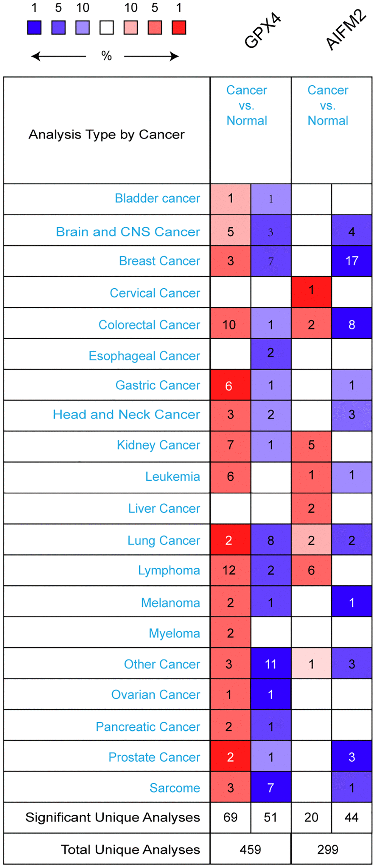This screenshot has width=376, height=868.
Task: Click the darkest red legend swatch
Action: coord(179,28)
